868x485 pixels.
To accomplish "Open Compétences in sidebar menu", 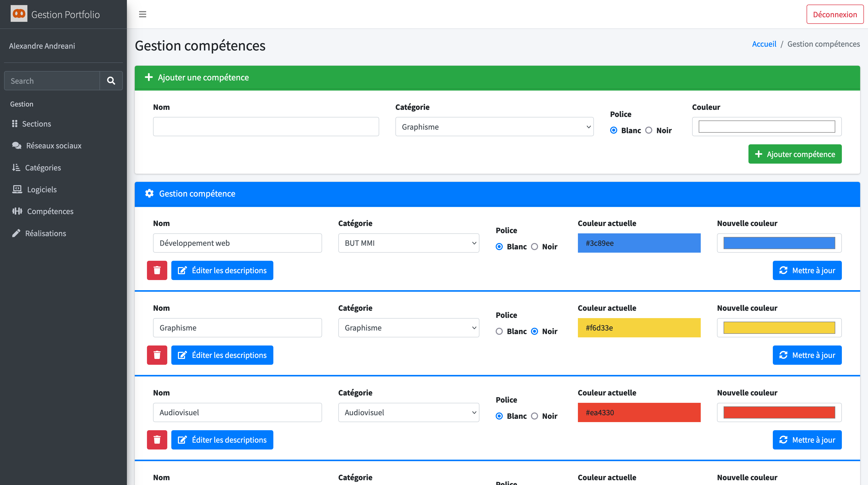I will coord(63,211).
